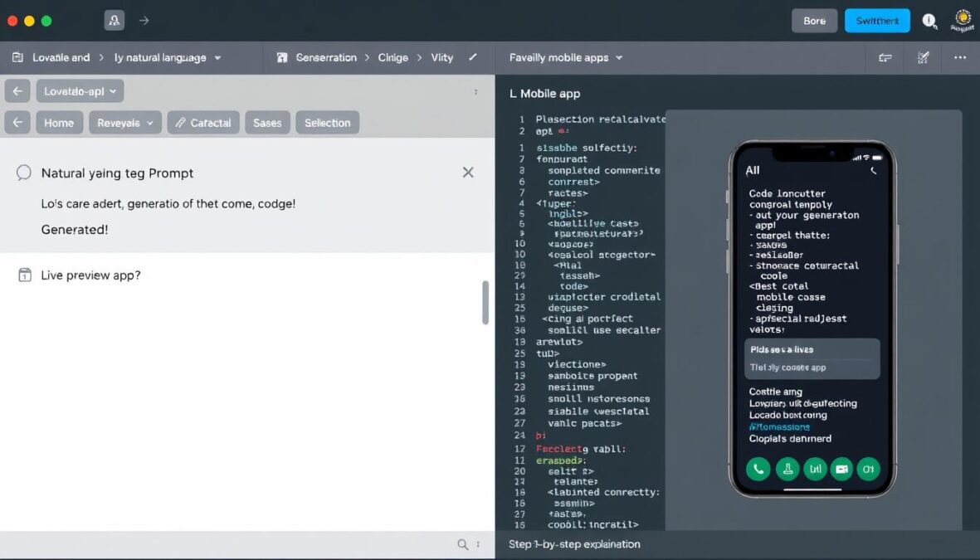Close the Natural yaing teg Prompt panel
980x560 pixels.
click(x=468, y=172)
